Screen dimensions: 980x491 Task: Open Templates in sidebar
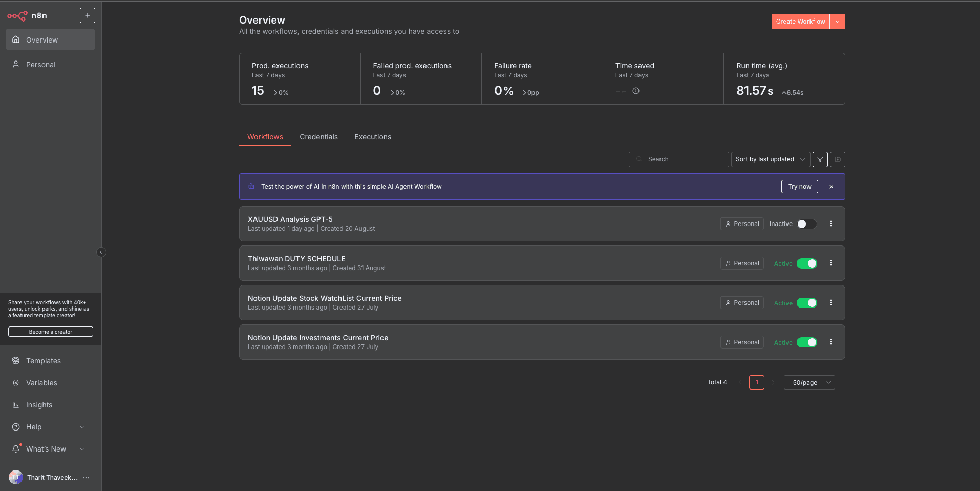coord(50,361)
